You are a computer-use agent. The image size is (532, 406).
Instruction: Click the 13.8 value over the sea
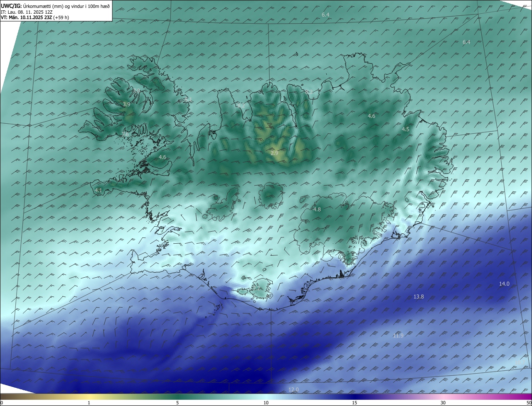(419, 297)
